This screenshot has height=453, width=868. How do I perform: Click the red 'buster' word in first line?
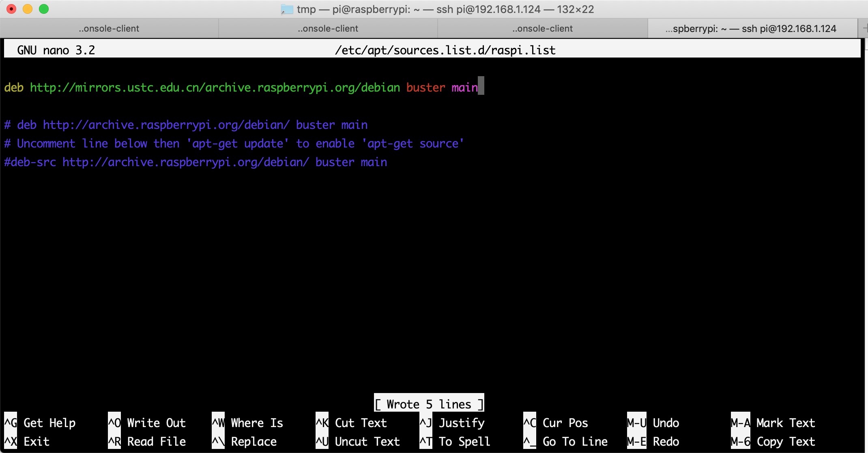coord(425,88)
